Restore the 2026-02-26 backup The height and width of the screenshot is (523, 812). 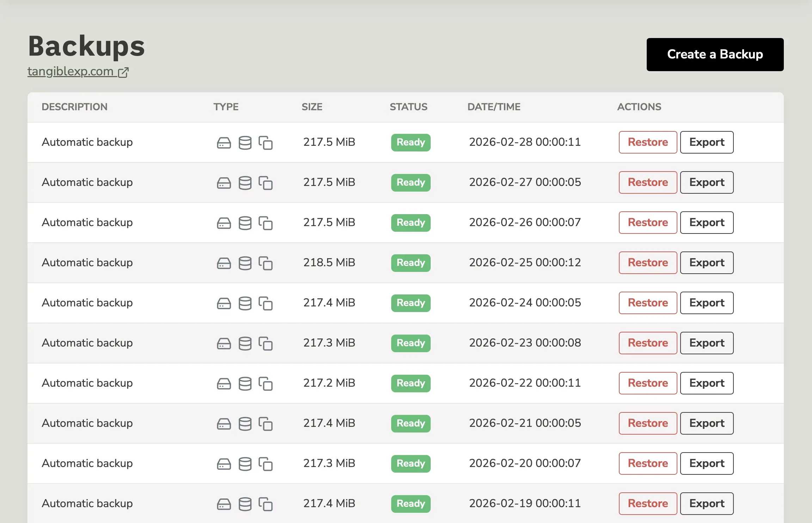pos(647,223)
